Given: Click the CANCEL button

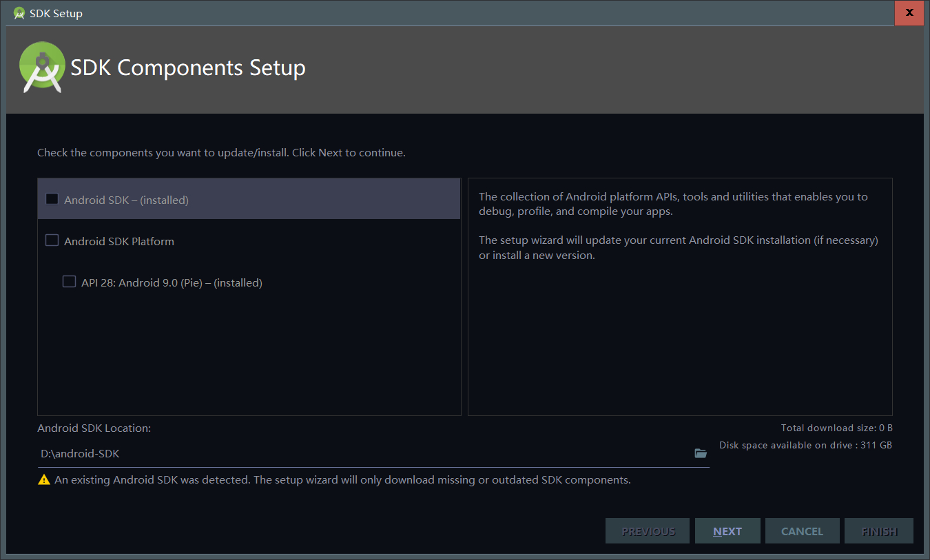Looking at the screenshot, I should tap(802, 531).
